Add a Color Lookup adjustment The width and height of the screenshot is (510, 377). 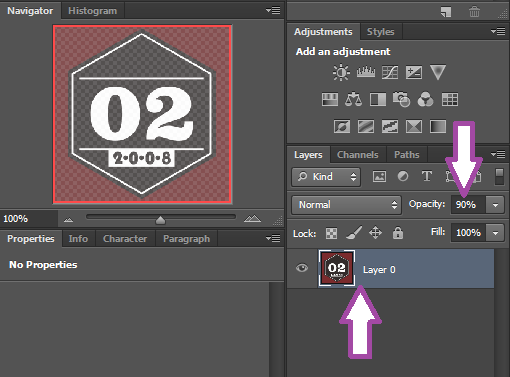[x=450, y=99]
